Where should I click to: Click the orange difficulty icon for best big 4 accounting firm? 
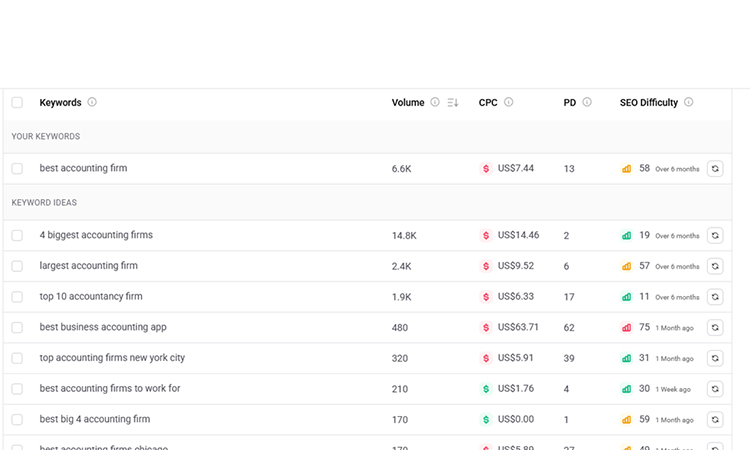(x=626, y=419)
